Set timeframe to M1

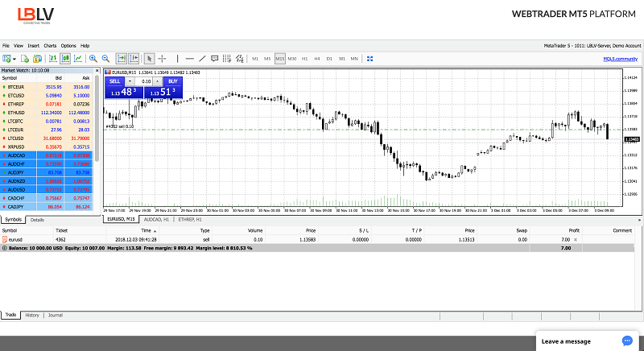[255, 59]
